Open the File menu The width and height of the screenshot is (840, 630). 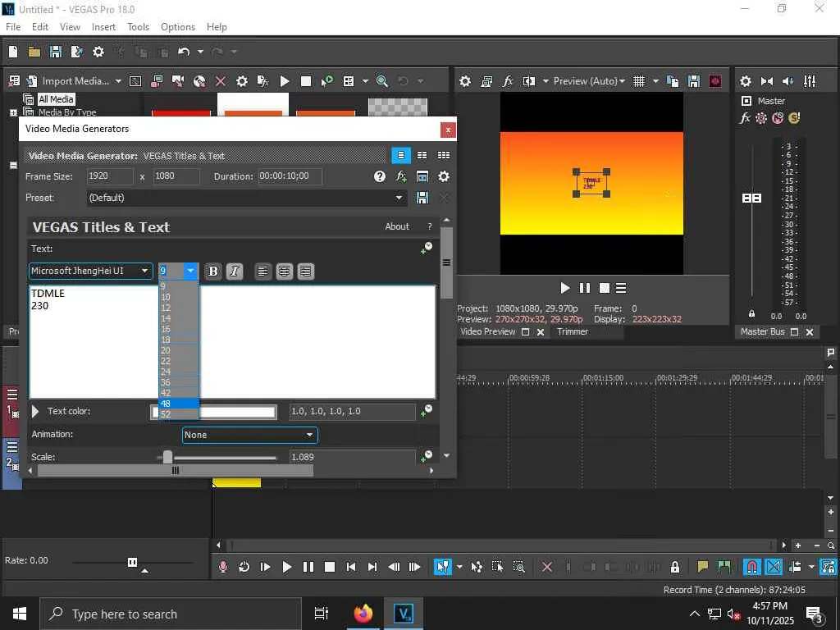13,27
